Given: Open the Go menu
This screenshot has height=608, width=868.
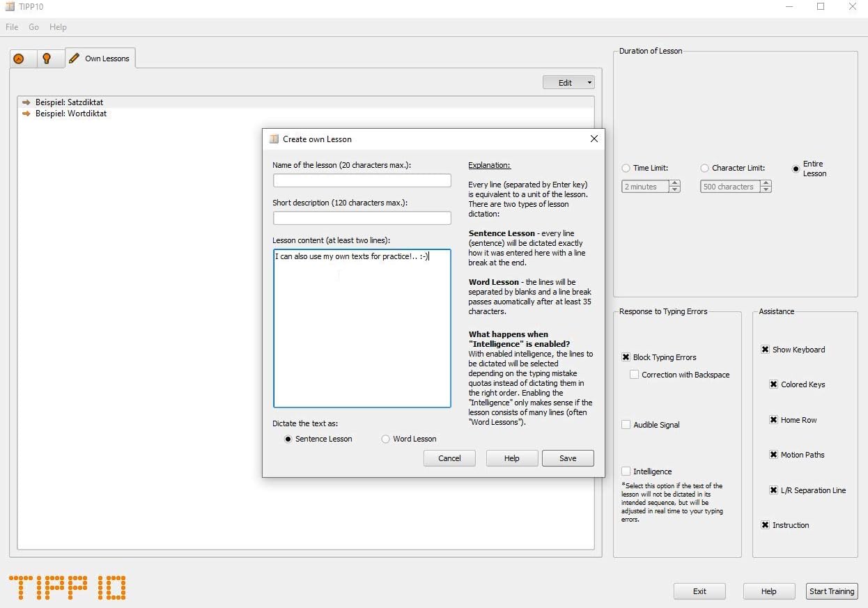Looking at the screenshot, I should click(34, 27).
